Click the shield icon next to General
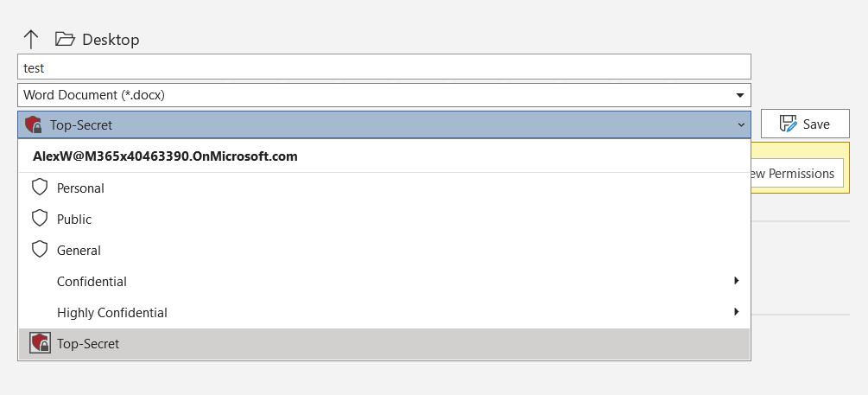The height and width of the screenshot is (395, 868). [40, 249]
